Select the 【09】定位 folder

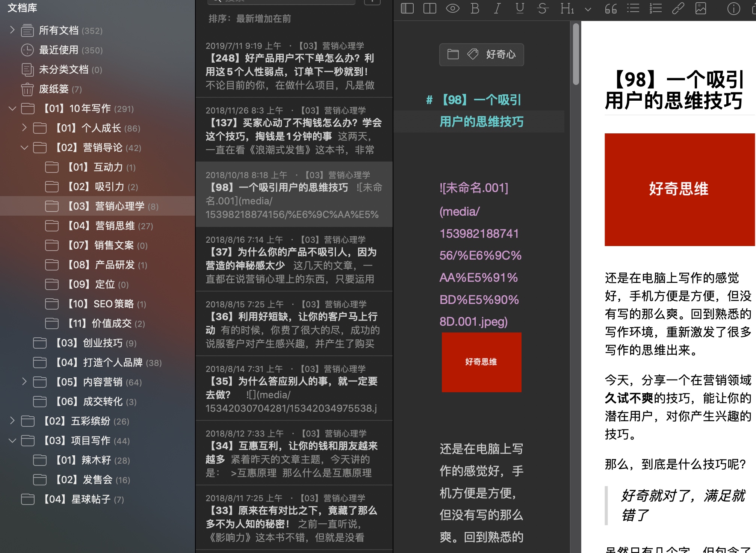click(x=98, y=284)
